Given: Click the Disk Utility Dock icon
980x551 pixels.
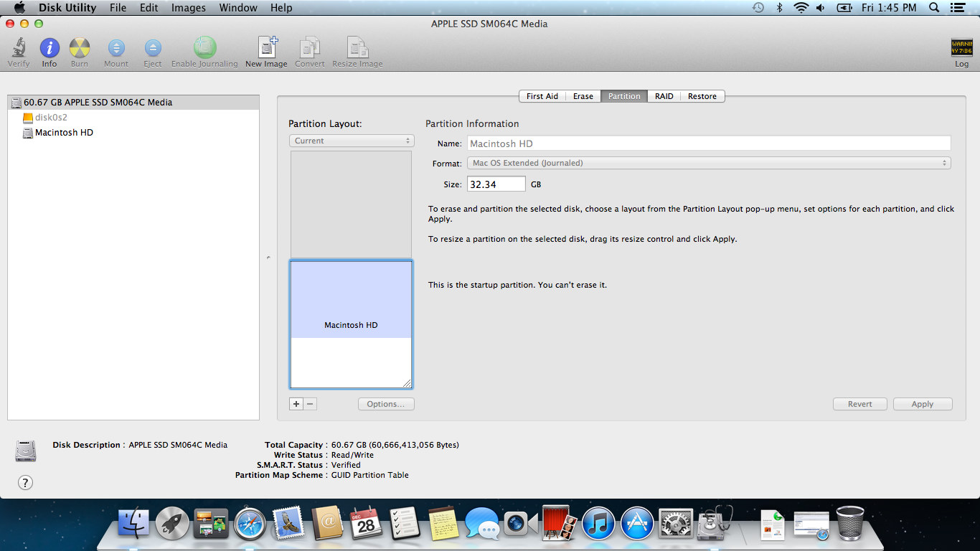Looking at the screenshot, I should pos(715,524).
